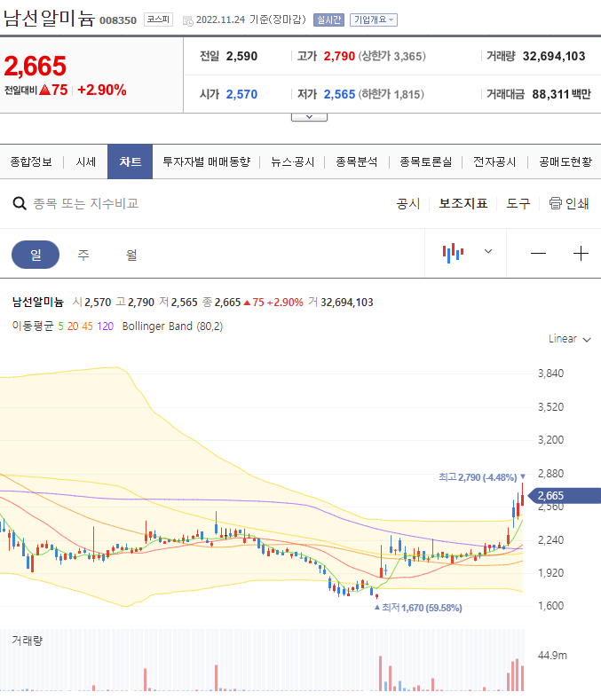Click the printer icon next to 인쇄
The height and width of the screenshot is (700, 601).
pyautogui.click(x=556, y=203)
